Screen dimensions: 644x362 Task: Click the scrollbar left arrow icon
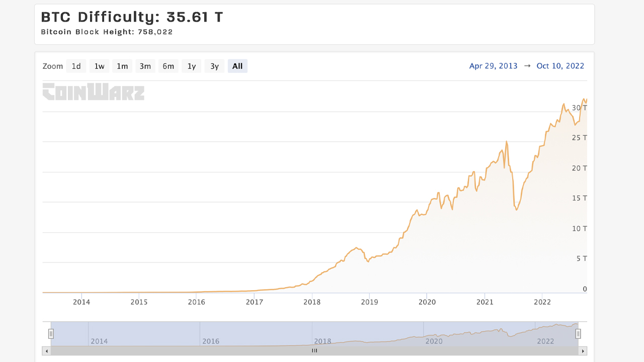(x=46, y=351)
